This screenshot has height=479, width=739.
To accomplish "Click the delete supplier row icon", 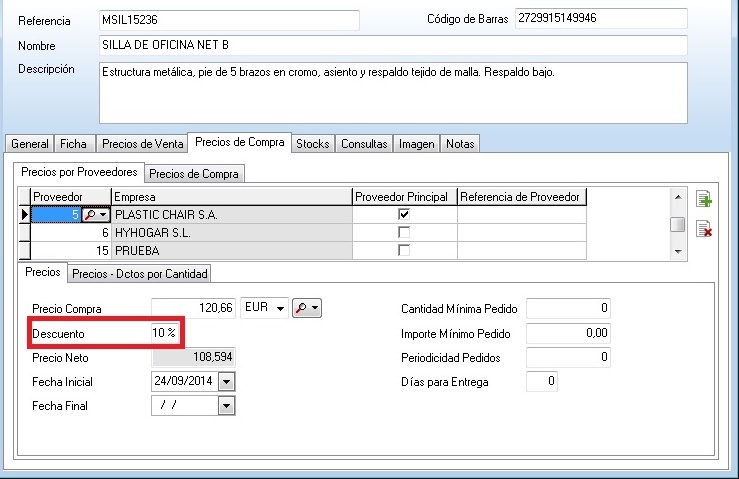I will pos(703,229).
